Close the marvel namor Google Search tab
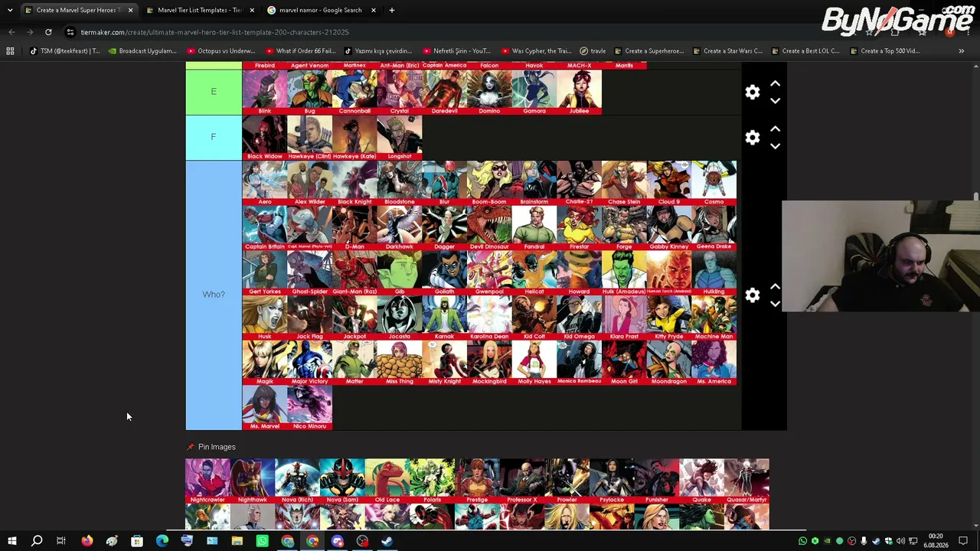This screenshot has width=980, height=551. point(373,10)
